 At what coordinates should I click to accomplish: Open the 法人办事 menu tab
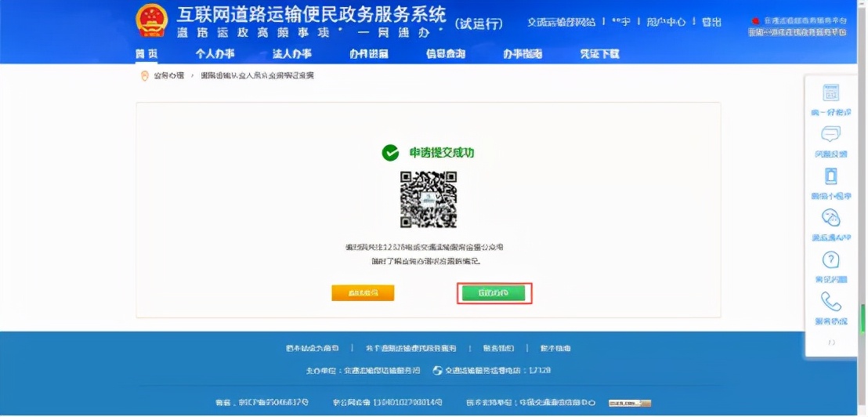tap(291, 54)
